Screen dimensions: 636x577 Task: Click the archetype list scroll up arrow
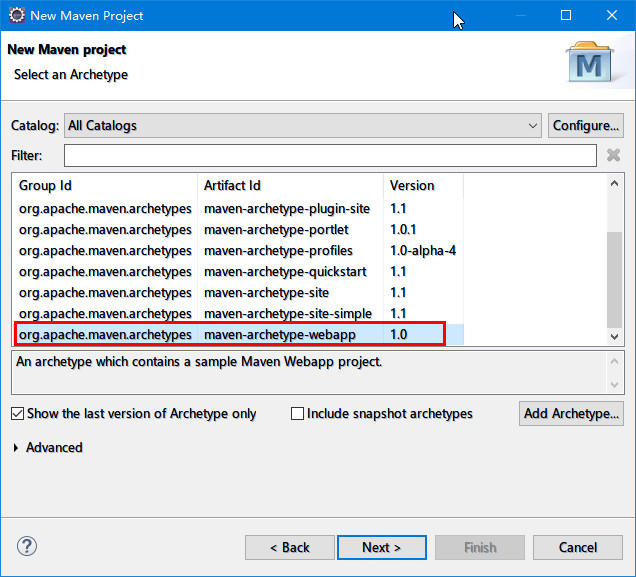click(x=614, y=184)
